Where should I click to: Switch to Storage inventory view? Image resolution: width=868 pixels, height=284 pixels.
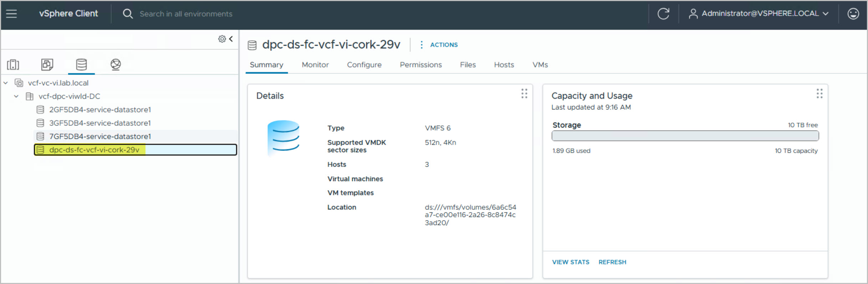[81, 65]
